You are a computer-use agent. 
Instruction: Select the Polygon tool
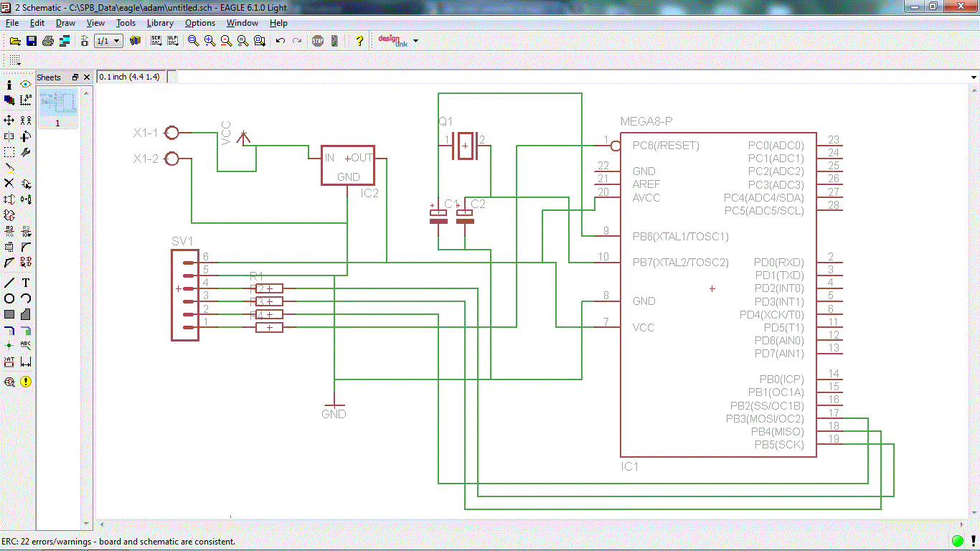[x=26, y=314]
